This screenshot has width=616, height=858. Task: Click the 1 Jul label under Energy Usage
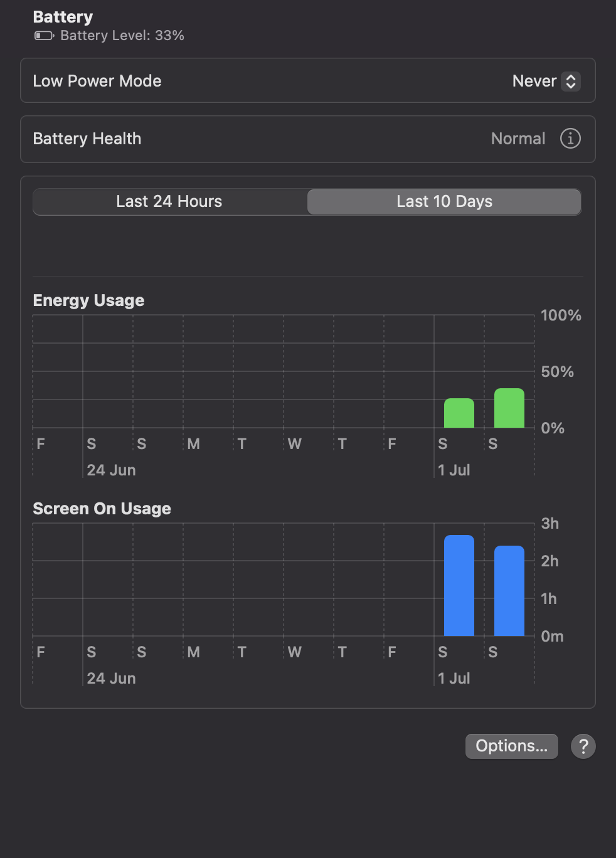click(x=454, y=470)
